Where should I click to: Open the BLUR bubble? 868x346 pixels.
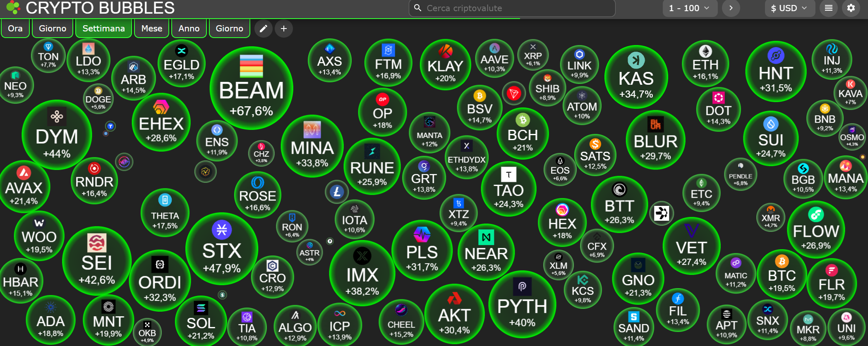click(x=655, y=140)
